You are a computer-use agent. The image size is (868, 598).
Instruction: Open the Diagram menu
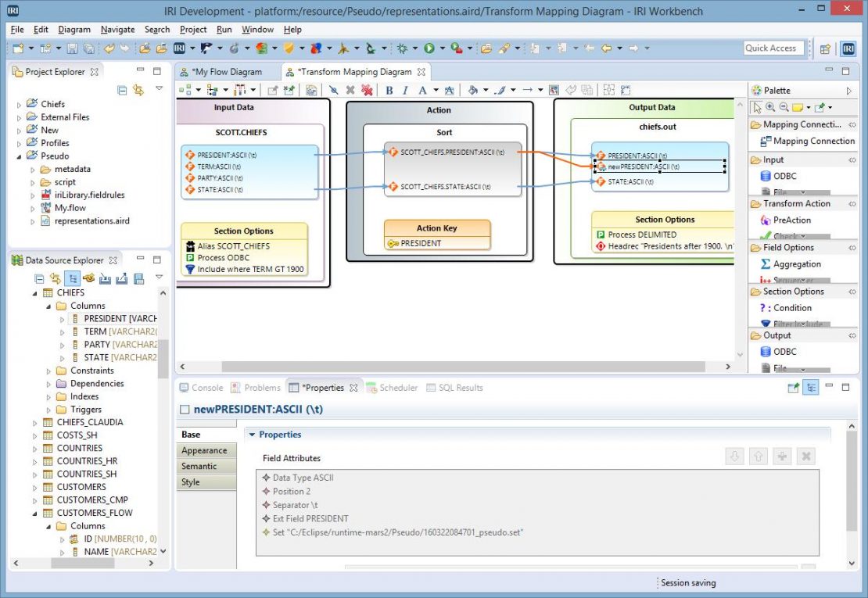click(74, 30)
